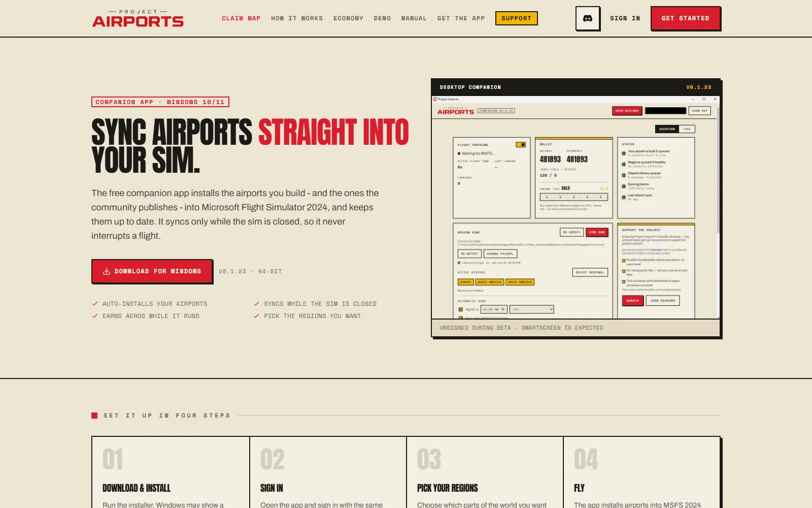Viewport: 812px width, 508px height.
Task: Click the Auto-installs your airports feature line
Action: coord(150,304)
